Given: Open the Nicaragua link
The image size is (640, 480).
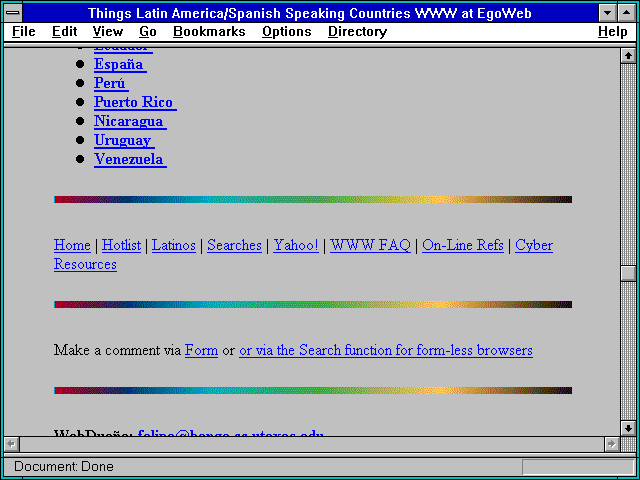Looking at the screenshot, I should [130, 121].
